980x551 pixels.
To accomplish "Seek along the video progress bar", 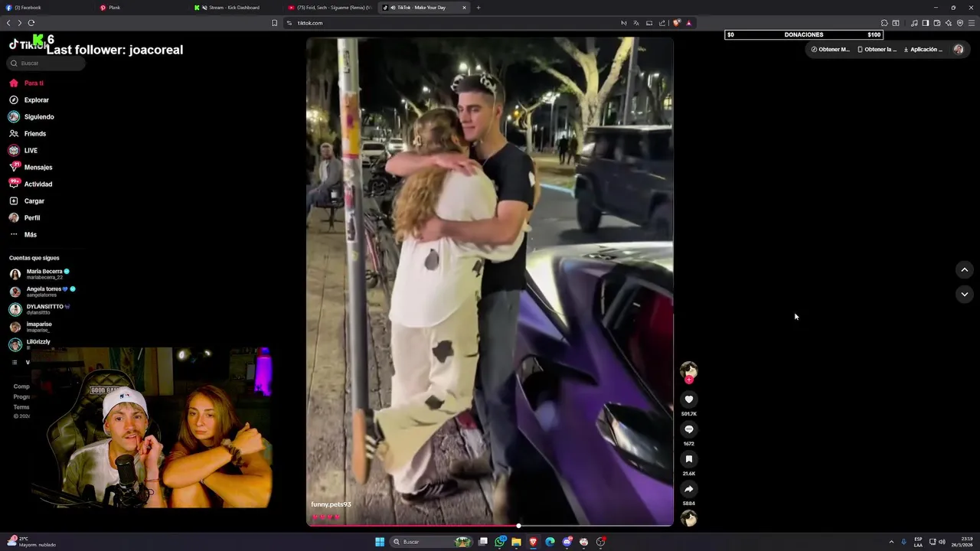I will pos(490,526).
